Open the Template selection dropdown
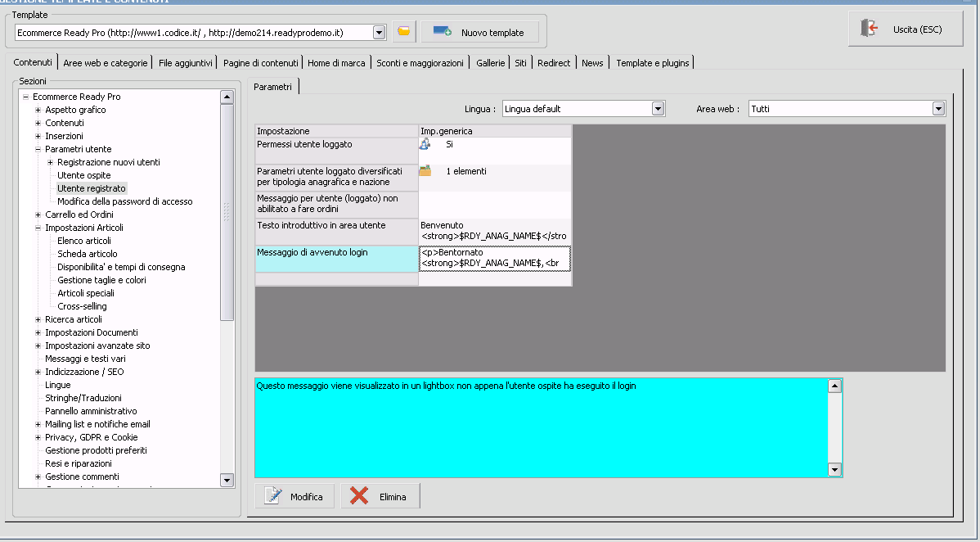The image size is (980, 542). point(379,33)
